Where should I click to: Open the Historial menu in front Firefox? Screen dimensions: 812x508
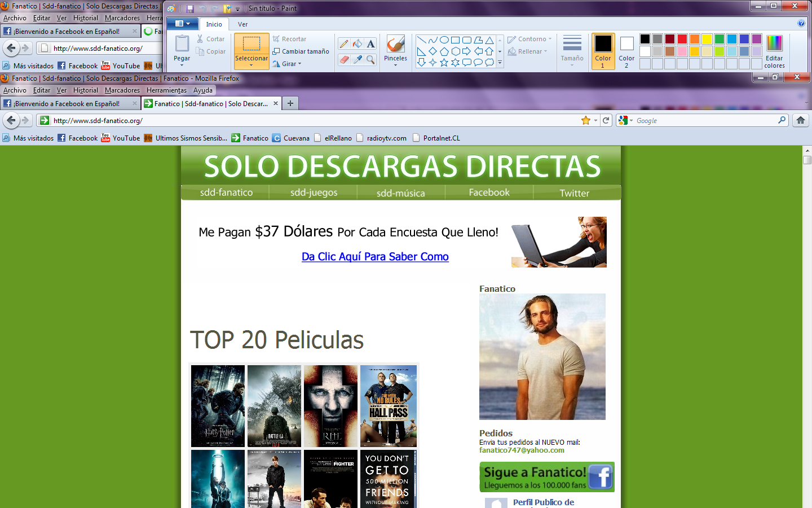[x=85, y=90]
